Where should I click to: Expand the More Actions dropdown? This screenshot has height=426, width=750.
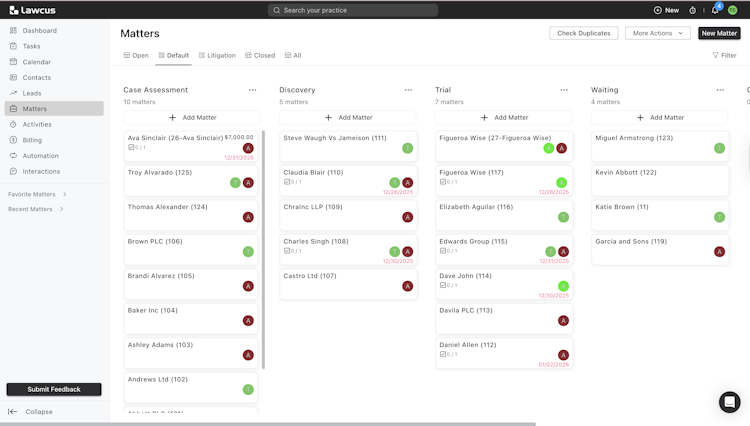657,33
